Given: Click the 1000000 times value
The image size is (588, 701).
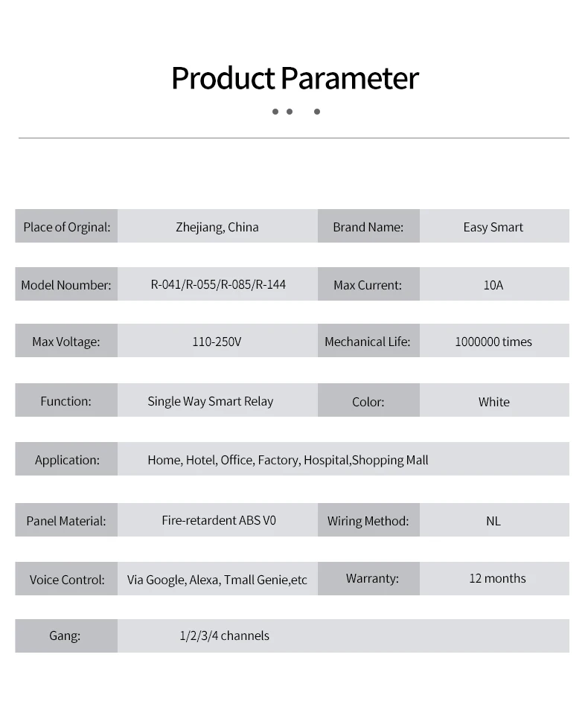Looking at the screenshot, I should [x=493, y=342].
